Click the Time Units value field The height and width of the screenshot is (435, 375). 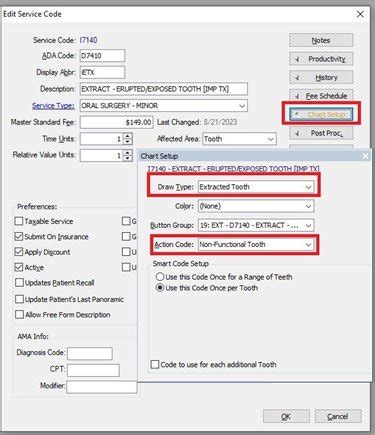point(101,139)
